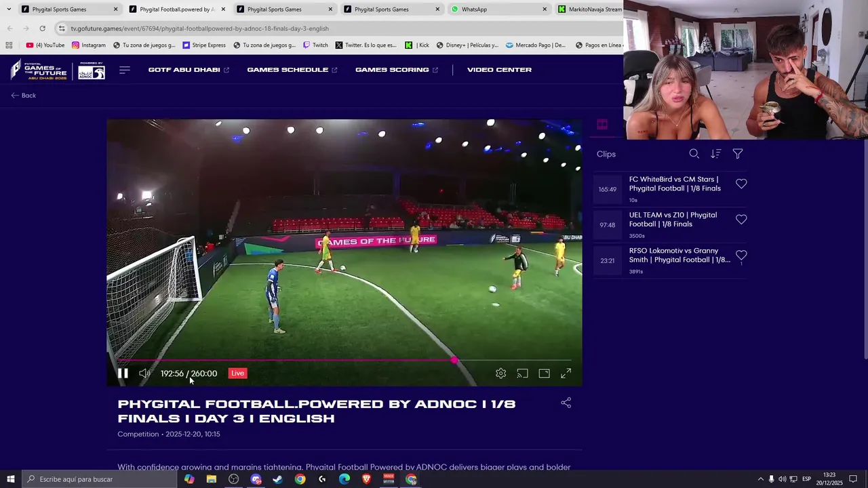Open video player settings gear
868x488 pixels.
[500, 373]
